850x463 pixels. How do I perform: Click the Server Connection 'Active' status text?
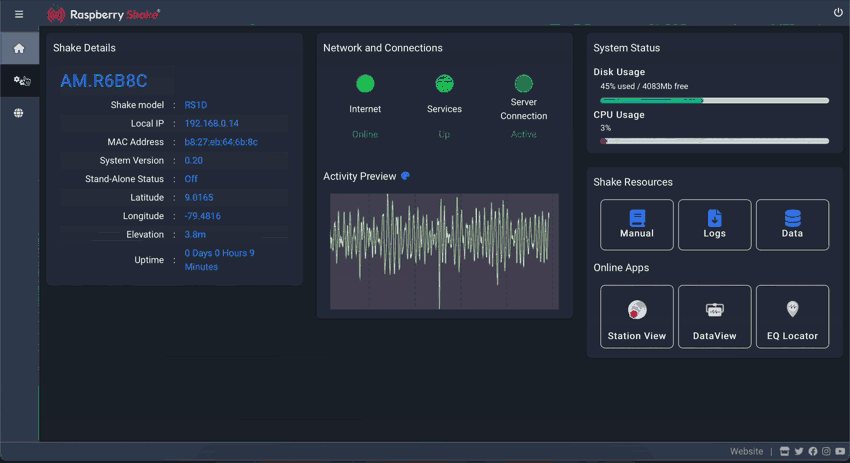click(x=523, y=134)
